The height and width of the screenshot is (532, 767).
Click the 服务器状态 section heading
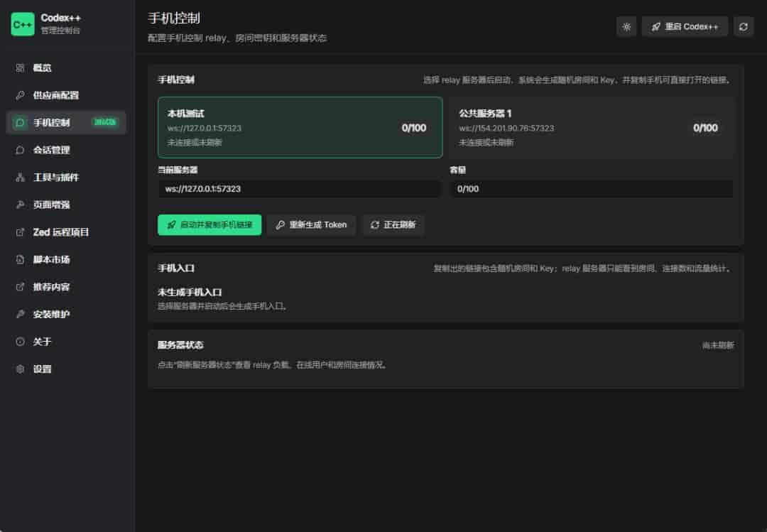[180, 345]
